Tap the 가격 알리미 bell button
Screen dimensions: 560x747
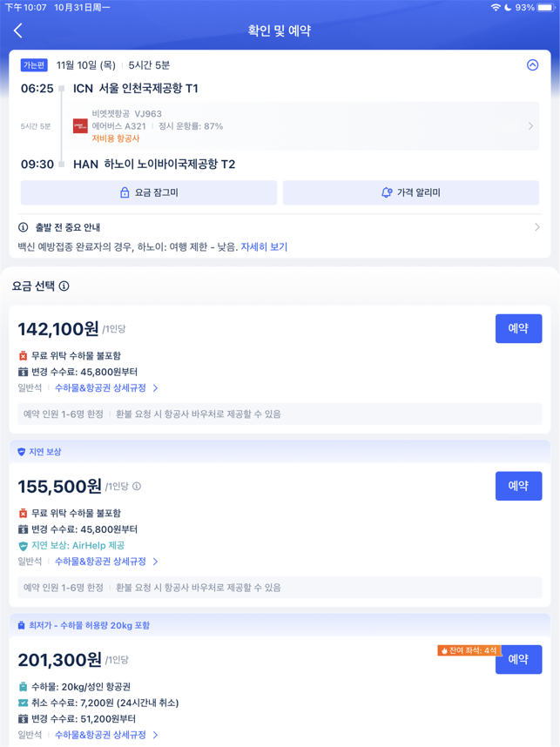tap(411, 192)
